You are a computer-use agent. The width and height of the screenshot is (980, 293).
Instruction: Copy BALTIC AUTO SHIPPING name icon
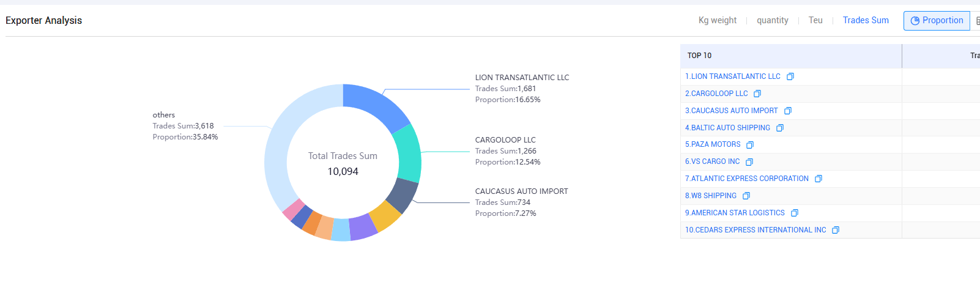tap(780, 128)
